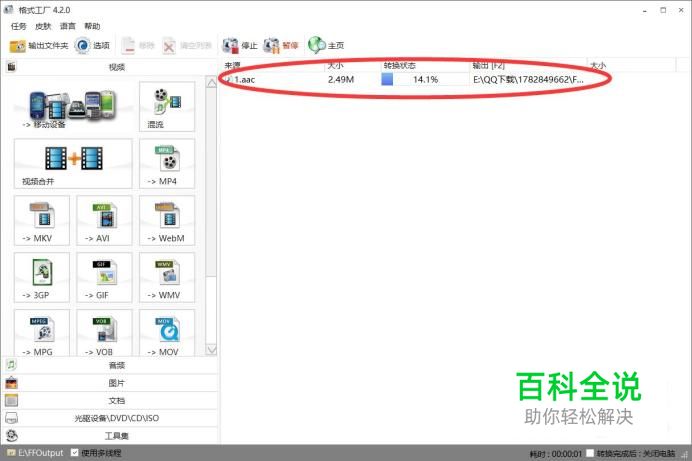
Task: Pause the conversion task
Action: point(281,45)
